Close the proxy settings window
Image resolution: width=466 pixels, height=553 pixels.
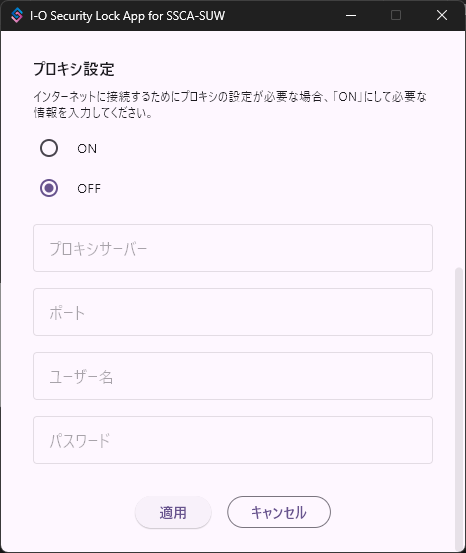pyautogui.click(x=442, y=16)
